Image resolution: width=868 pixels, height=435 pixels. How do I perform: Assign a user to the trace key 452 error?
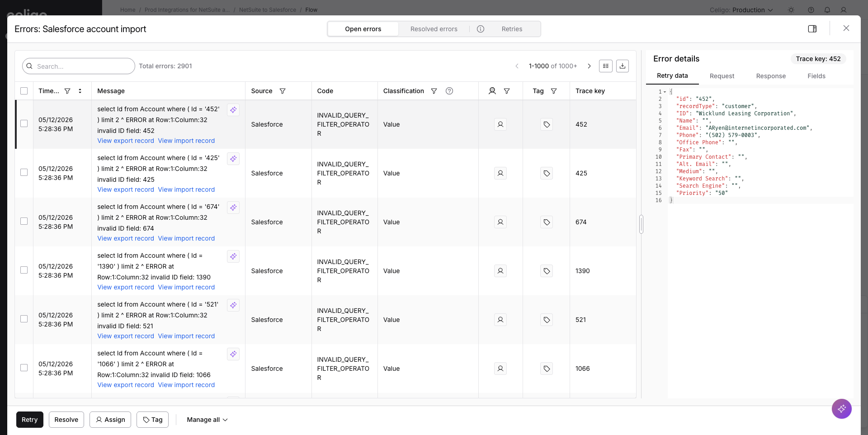coord(500,124)
